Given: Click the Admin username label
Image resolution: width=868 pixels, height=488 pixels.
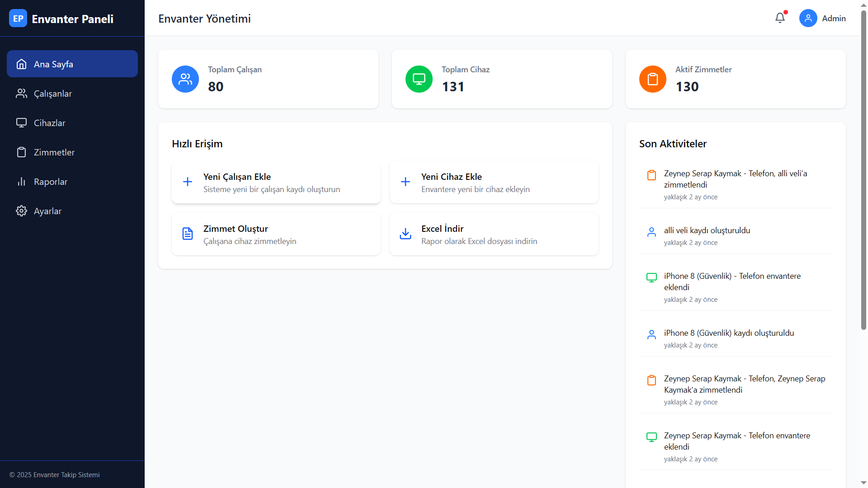Looking at the screenshot, I should pos(834,19).
